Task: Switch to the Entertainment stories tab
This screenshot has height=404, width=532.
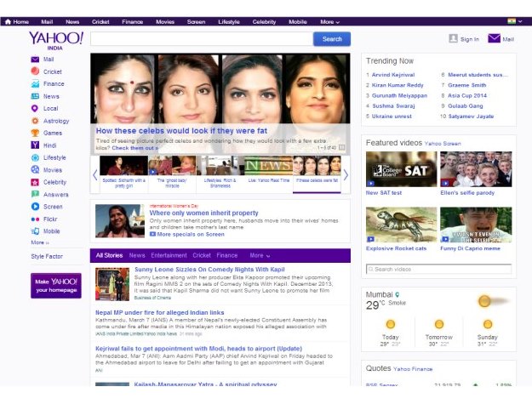Action: coord(169,255)
